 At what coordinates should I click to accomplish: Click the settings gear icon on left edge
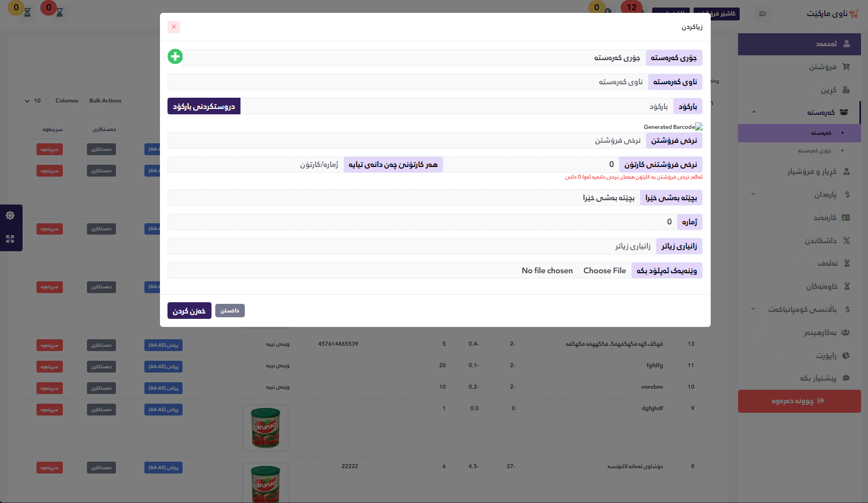[10, 216]
